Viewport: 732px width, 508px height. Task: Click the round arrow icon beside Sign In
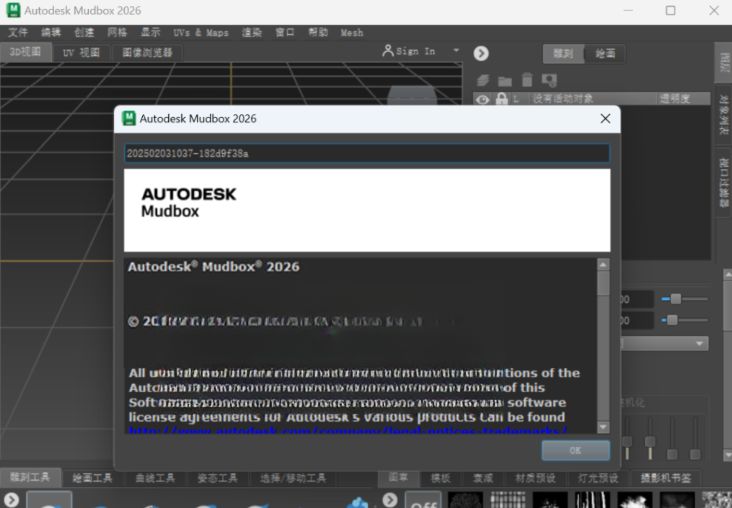[481, 53]
